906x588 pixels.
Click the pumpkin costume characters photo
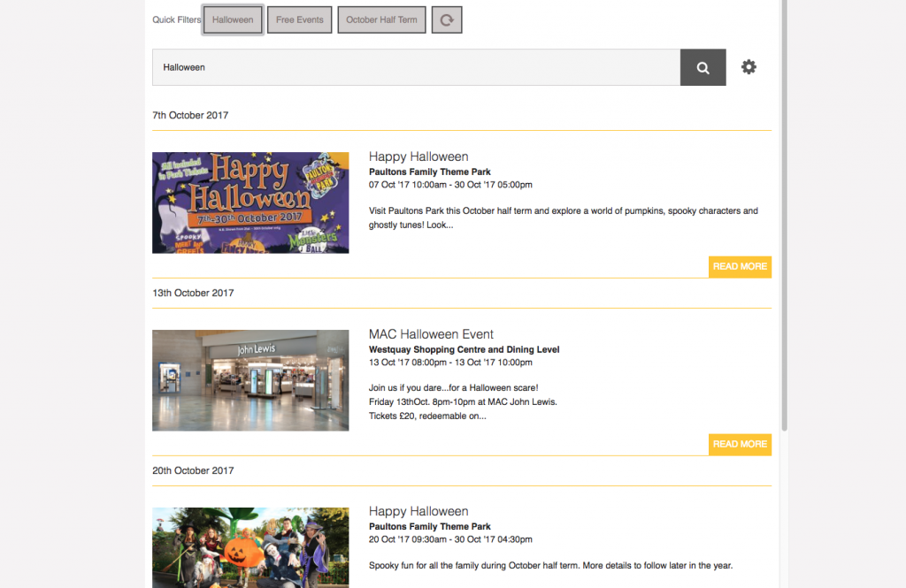(x=250, y=547)
